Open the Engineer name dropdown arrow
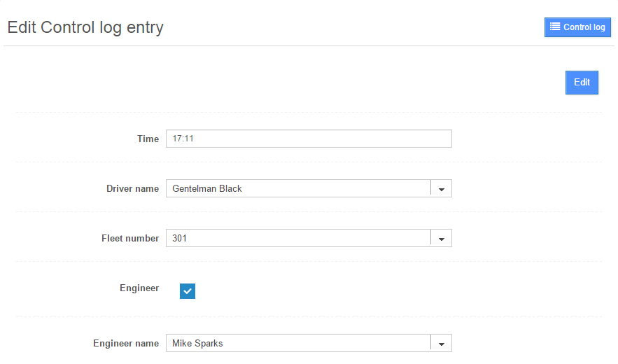 [x=441, y=344]
